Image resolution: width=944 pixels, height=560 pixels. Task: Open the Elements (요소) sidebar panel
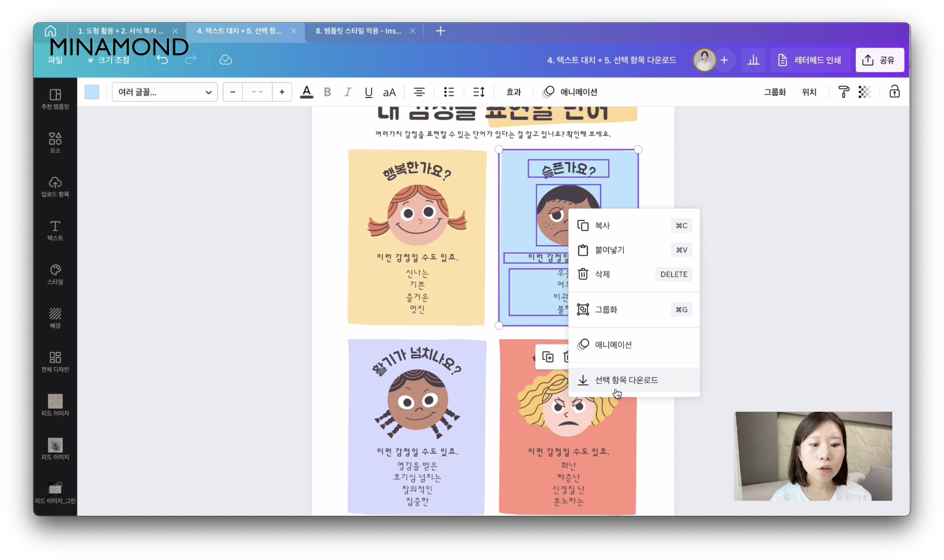[55, 143]
